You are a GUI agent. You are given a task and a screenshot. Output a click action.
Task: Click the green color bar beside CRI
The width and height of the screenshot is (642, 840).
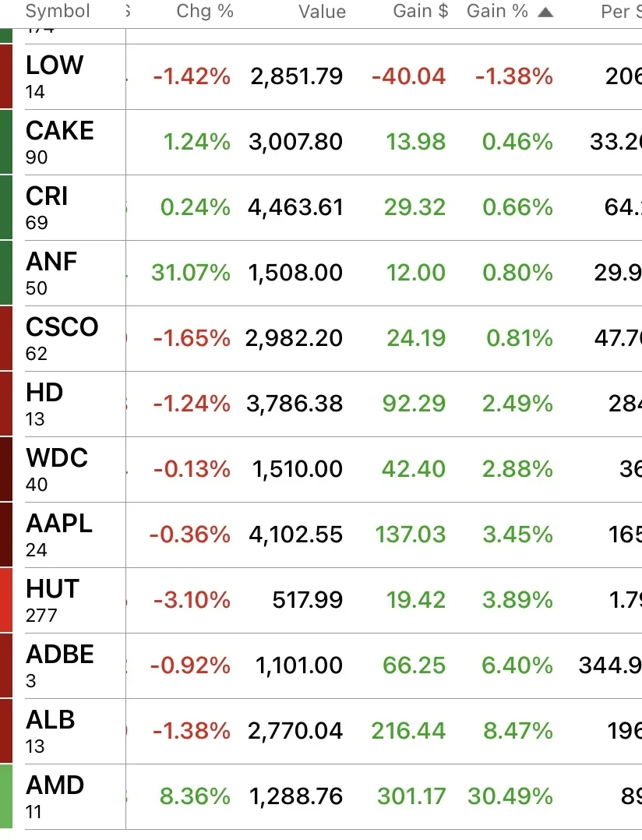tap(6, 207)
